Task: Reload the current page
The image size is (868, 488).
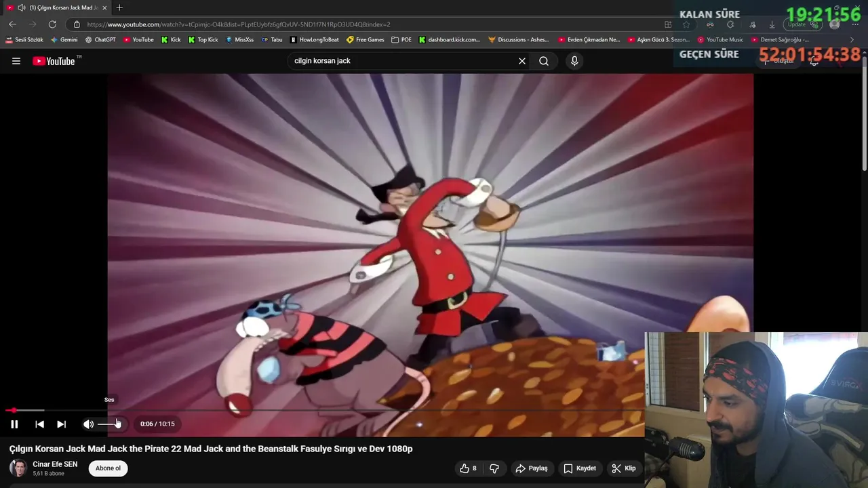Action: [x=52, y=24]
